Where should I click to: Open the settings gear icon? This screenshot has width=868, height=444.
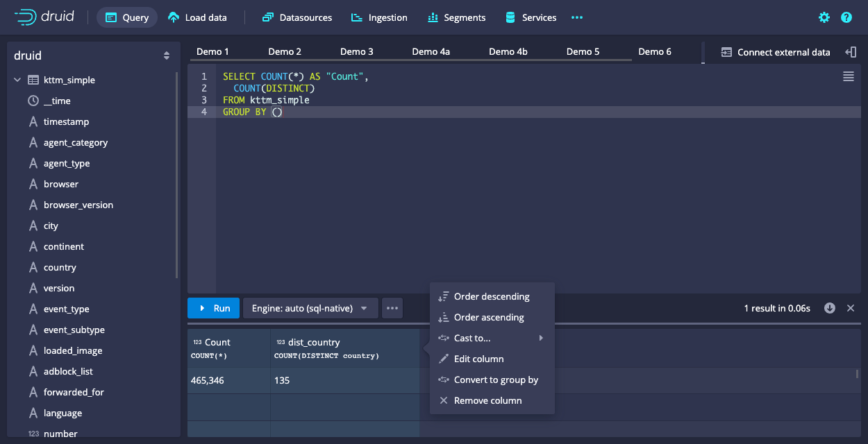click(824, 17)
